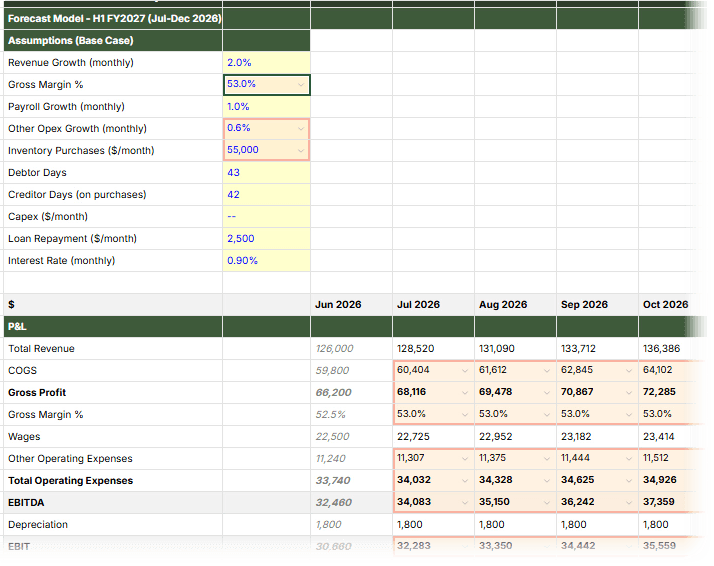Select Jun 2026 COGS value 59,800

coord(351,371)
